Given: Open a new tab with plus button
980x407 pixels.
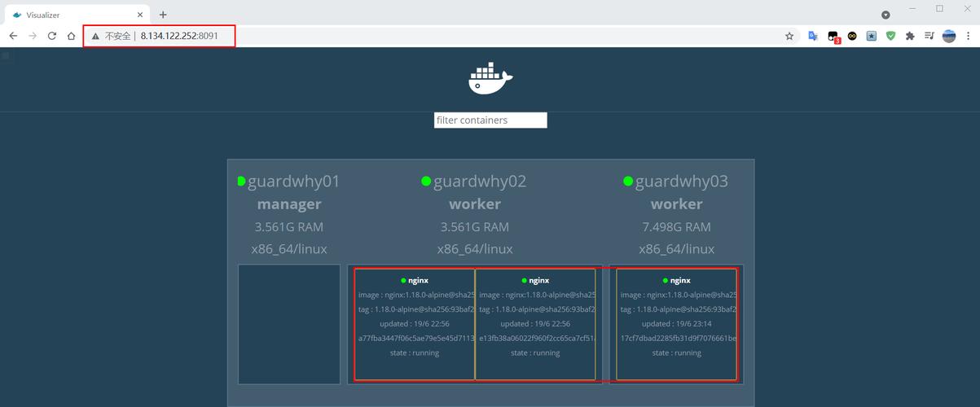Looking at the screenshot, I should click(163, 15).
